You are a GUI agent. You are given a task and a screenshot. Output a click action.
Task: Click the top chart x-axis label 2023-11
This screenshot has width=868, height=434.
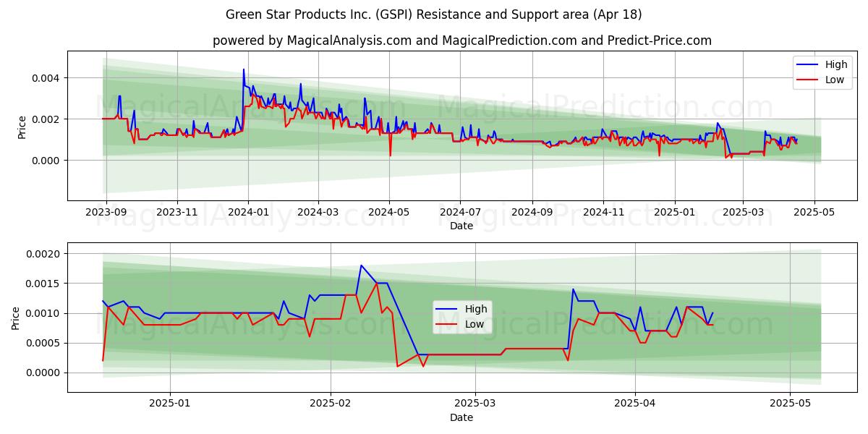pyautogui.click(x=177, y=213)
